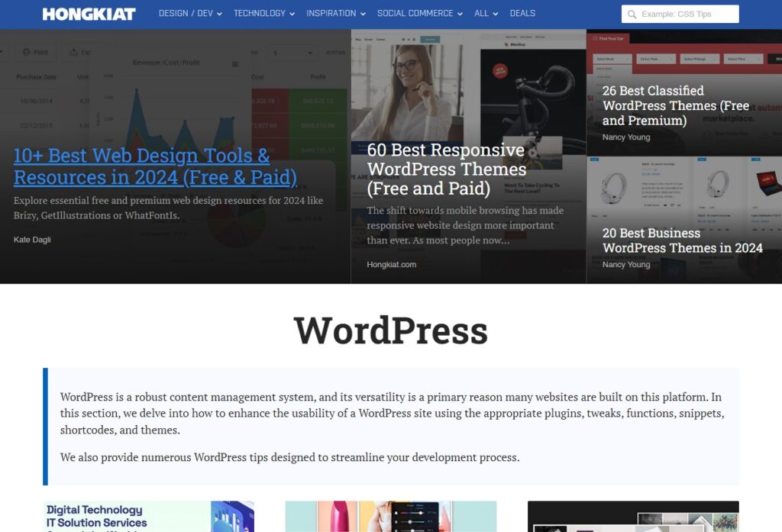Open the dark photo gallery thumbnail
The width and height of the screenshot is (782, 532).
(x=633, y=516)
